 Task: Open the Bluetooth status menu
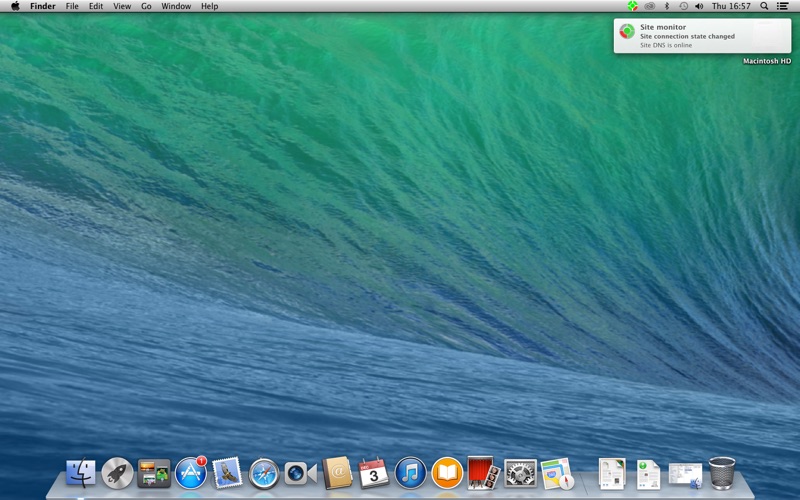pos(666,6)
